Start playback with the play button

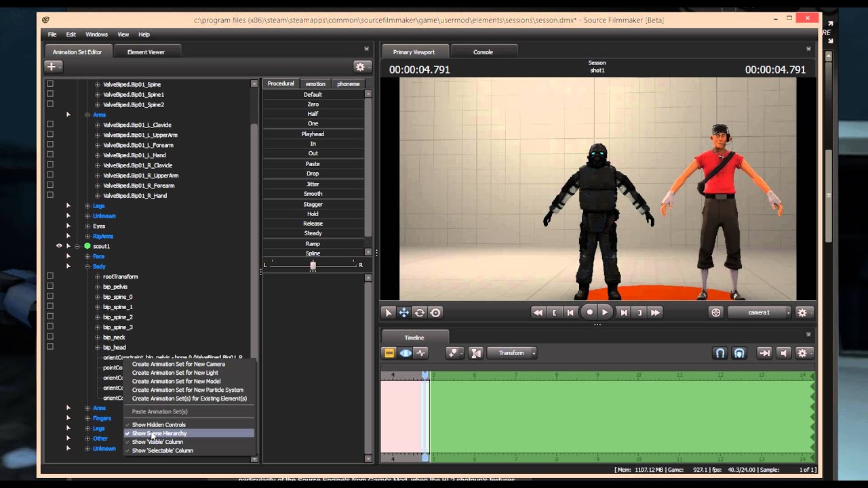click(x=606, y=312)
